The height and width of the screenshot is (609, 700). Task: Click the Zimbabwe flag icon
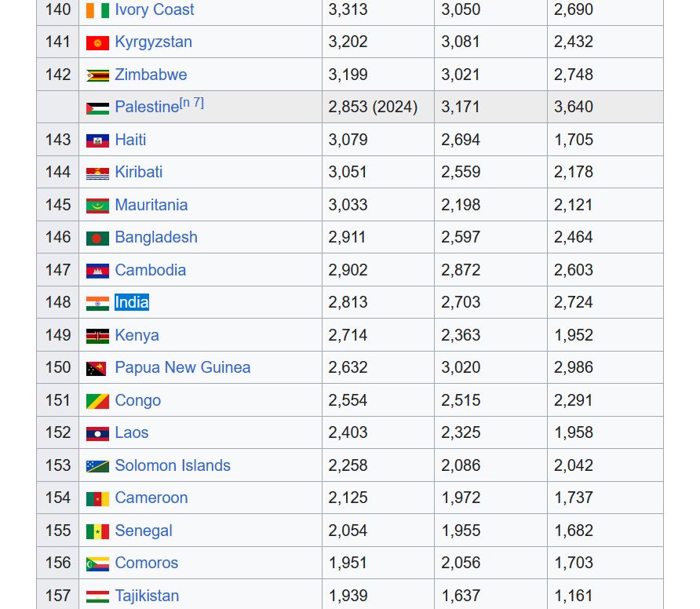[97, 76]
